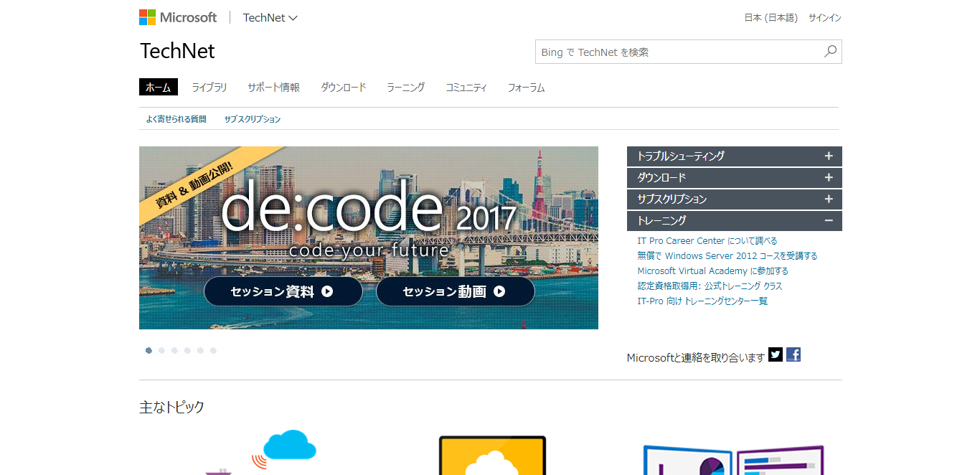Open the フォーラム tab
980x475 pixels.
point(527,88)
